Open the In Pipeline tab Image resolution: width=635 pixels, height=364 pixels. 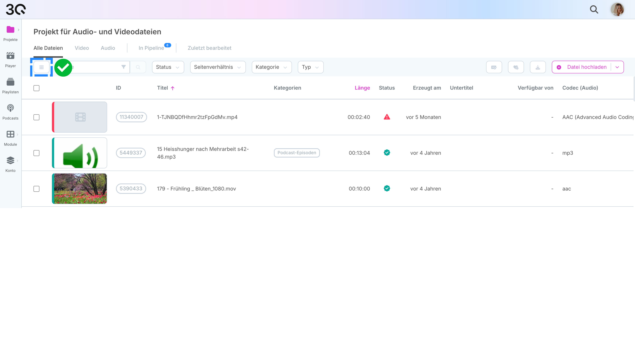pos(151,48)
